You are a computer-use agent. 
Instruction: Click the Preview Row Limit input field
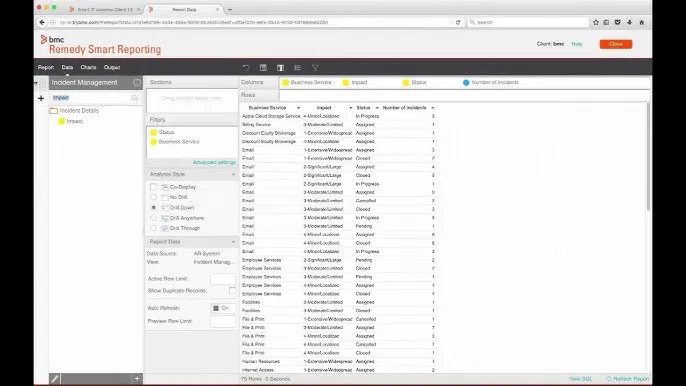click(223, 321)
